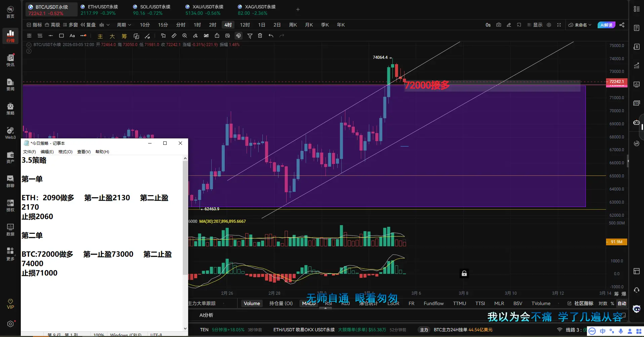Click the customer service robot icon

637,309
